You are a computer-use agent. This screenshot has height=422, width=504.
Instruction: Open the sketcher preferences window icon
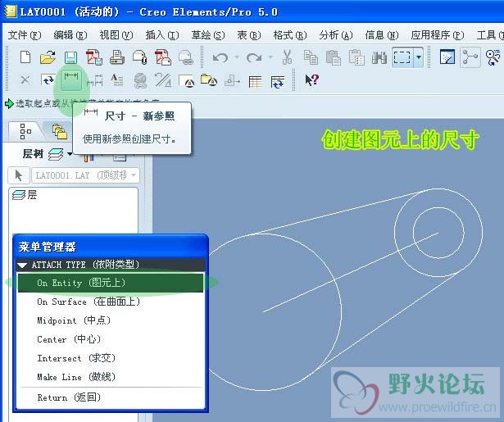(x=447, y=57)
